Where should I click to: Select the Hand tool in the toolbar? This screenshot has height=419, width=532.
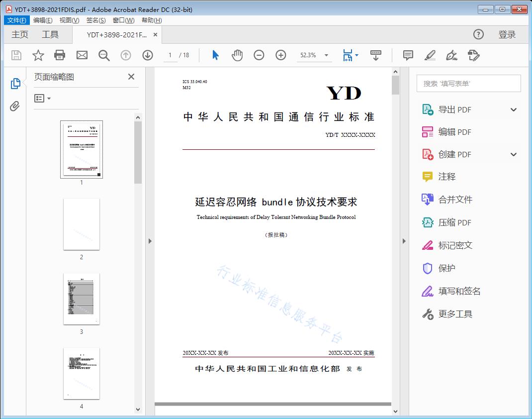237,55
